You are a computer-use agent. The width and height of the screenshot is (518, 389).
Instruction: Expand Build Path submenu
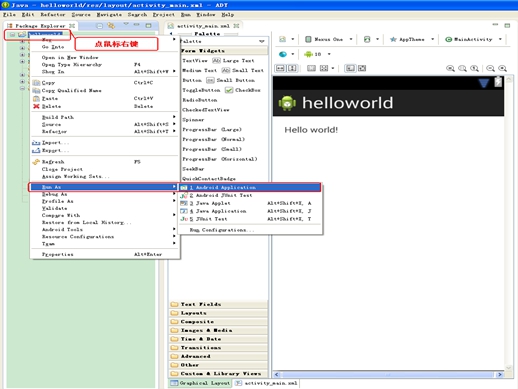point(104,117)
